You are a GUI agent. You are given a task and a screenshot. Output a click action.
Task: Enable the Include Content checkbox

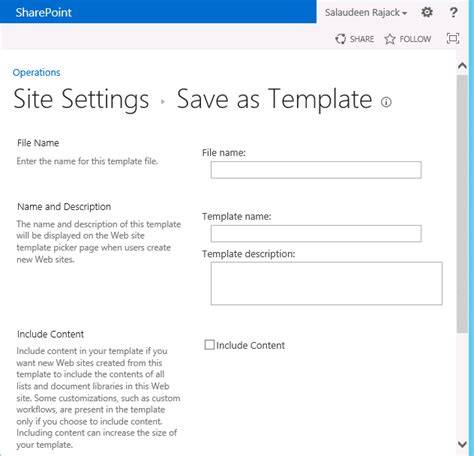209,345
